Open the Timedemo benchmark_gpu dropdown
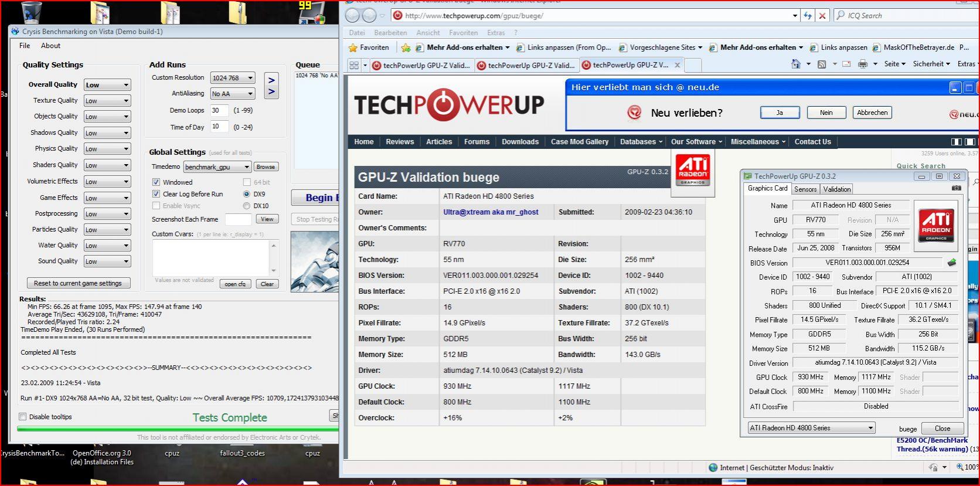 coord(217,167)
